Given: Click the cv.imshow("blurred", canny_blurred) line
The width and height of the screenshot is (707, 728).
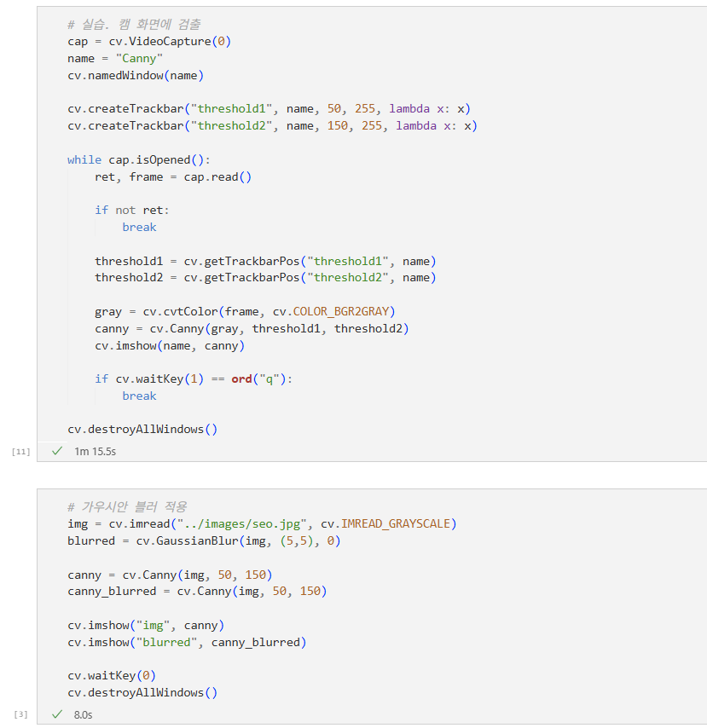Looking at the screenshot, I should [x=187, y=642].
